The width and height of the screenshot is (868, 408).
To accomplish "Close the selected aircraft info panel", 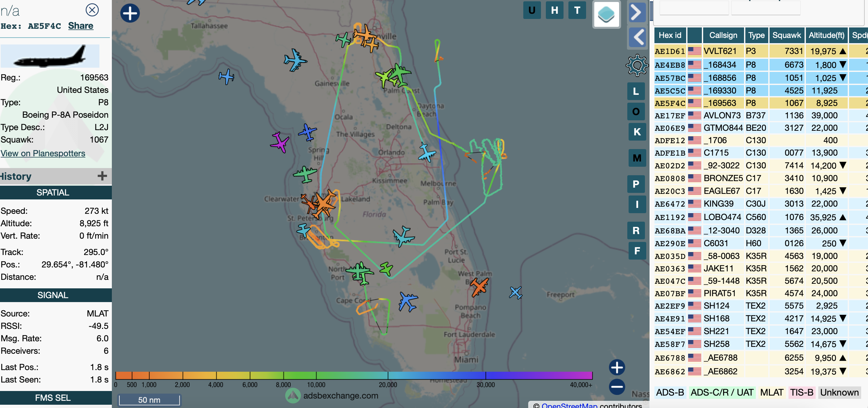I will coord(92,10).
